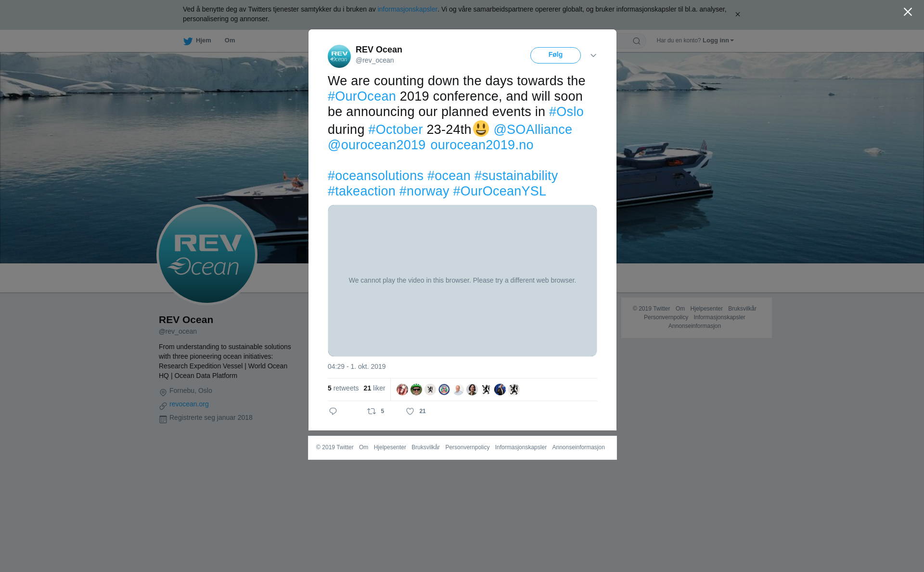The height and width of the screenshot is (572, 924).
Task: Click the Twitter bird Hjem icon
Action: 188,41
